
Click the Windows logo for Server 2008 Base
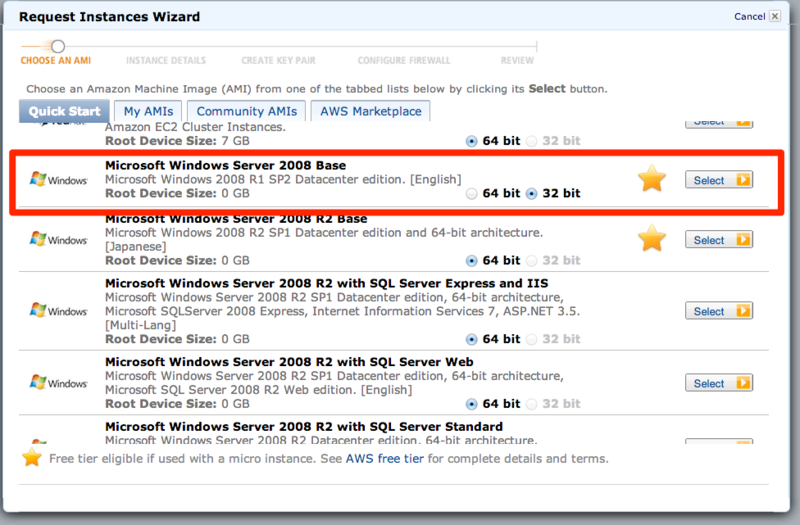[59, 180]
